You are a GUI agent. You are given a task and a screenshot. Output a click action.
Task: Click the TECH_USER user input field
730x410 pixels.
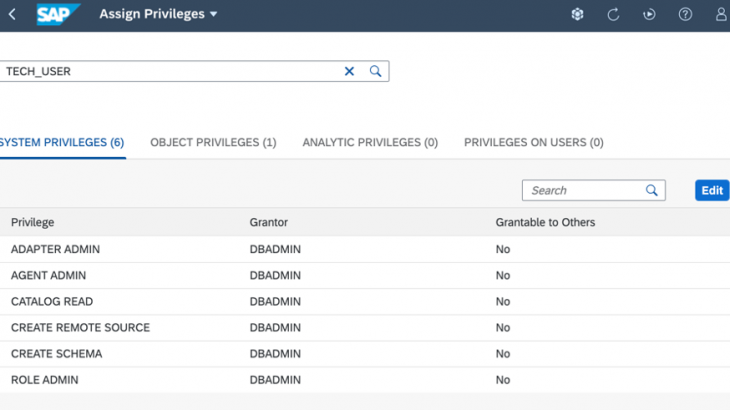click(170, 71)
